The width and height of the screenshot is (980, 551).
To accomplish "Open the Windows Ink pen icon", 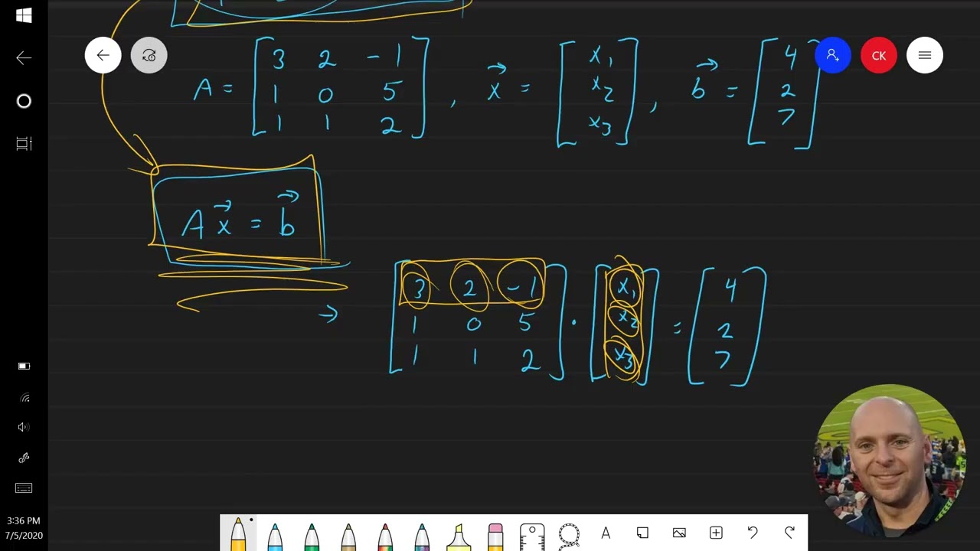I will click(24, 458).
